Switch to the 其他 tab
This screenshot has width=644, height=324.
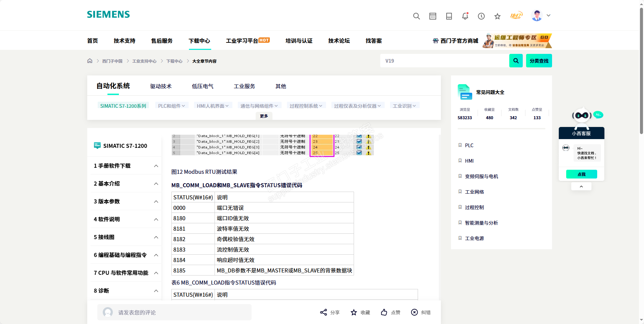click(281, 86)
